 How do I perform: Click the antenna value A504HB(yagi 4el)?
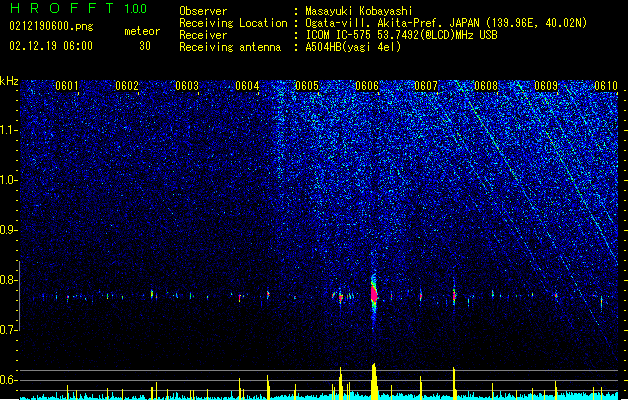click(x=353, y=47)
